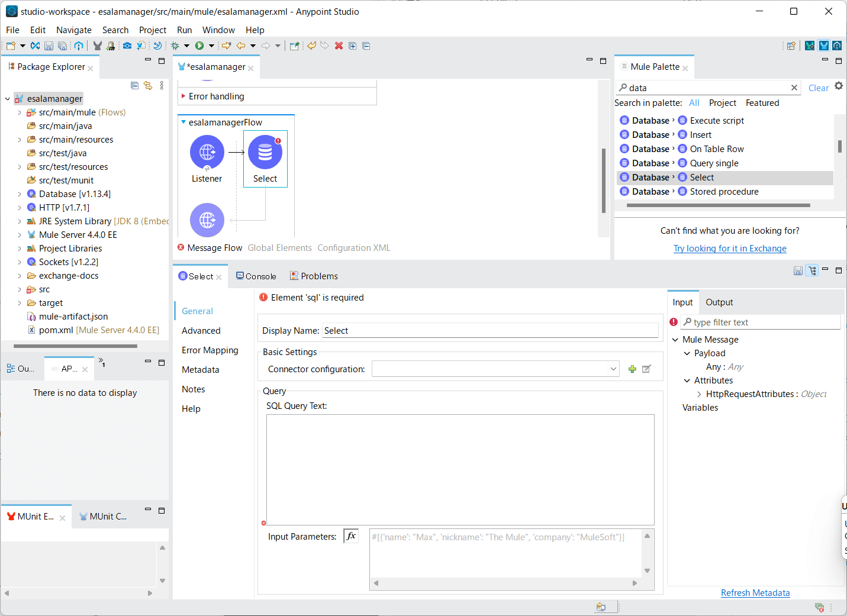
Task: Toggle the fx expression button for Input Parameters
Action: 351,536
